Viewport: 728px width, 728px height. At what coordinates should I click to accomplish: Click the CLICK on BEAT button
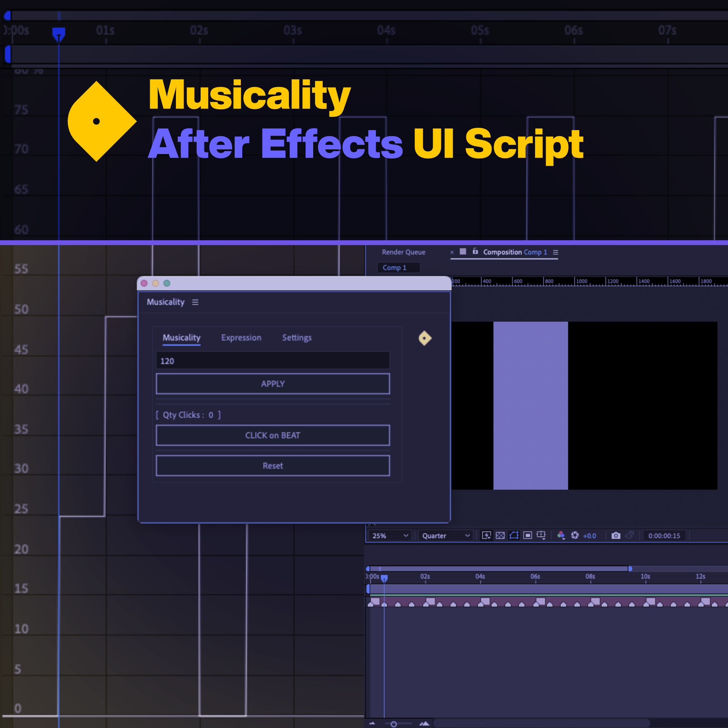pyautogui.click(x=273, y=435)
